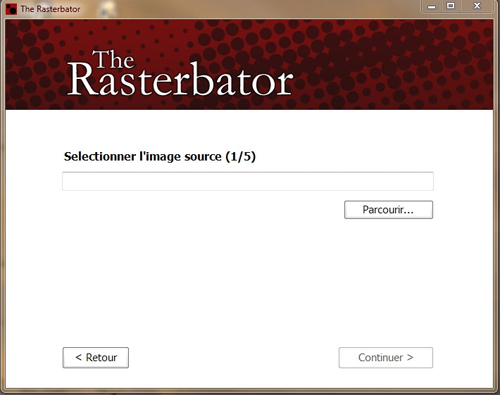This screenshot has width=500, height=395.
Task: Click empty title bar area beside the title
Action: coord(250,9)
